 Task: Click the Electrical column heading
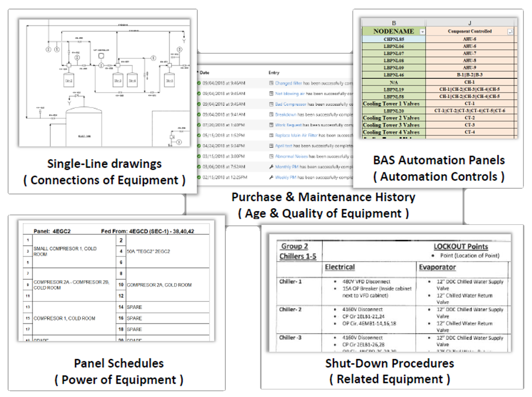(x=339, y=267)
